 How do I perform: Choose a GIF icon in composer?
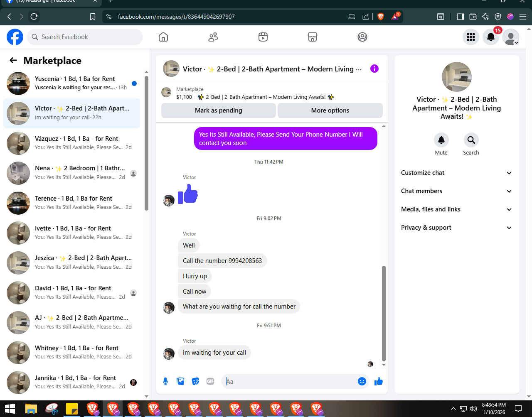[x=210, y=381]
